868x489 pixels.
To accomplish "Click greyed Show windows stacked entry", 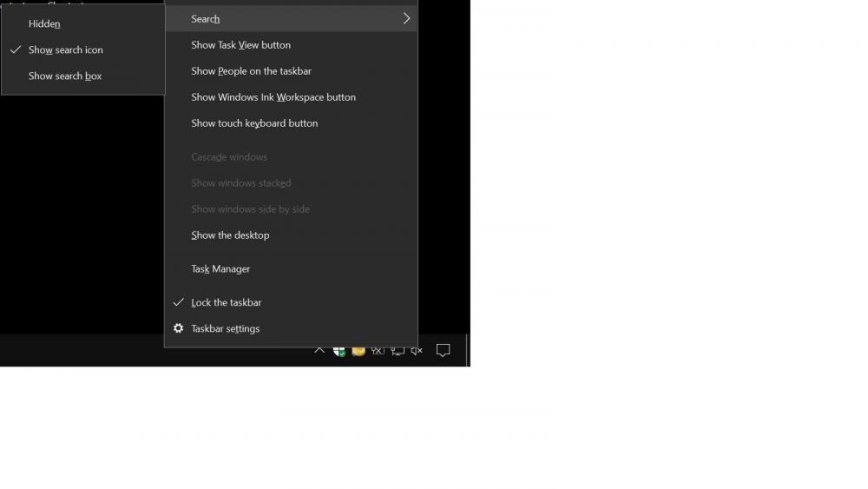I will (291, 182).
